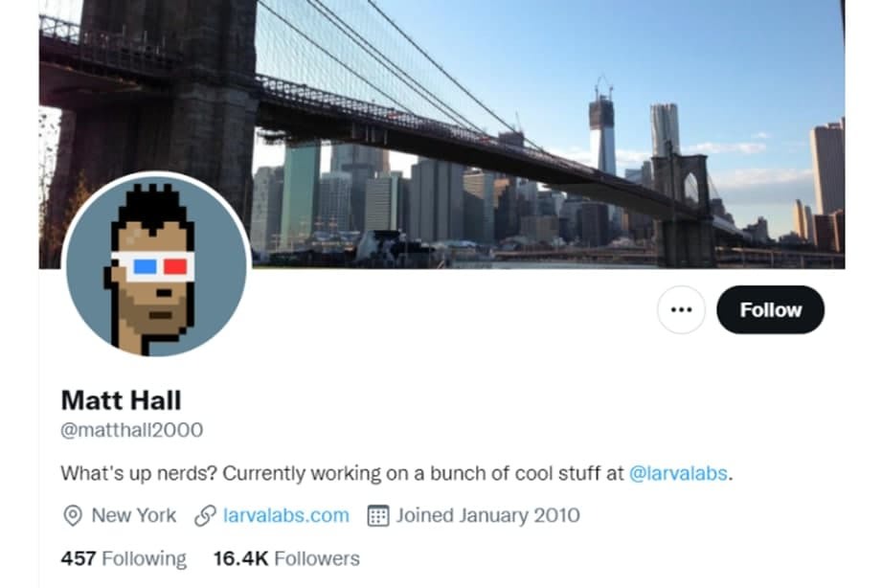Click the Matt Hall display name
This screenshot has width=882, height=588.
(x=121, y=400)
